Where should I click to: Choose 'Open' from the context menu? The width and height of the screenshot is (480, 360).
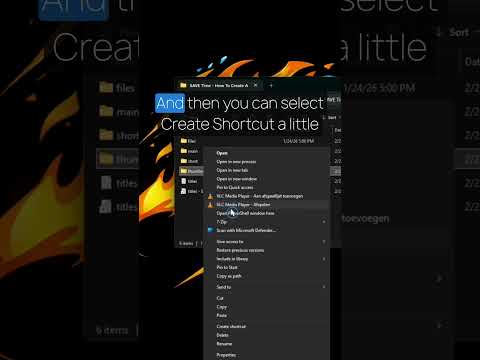tap(267, 153)
